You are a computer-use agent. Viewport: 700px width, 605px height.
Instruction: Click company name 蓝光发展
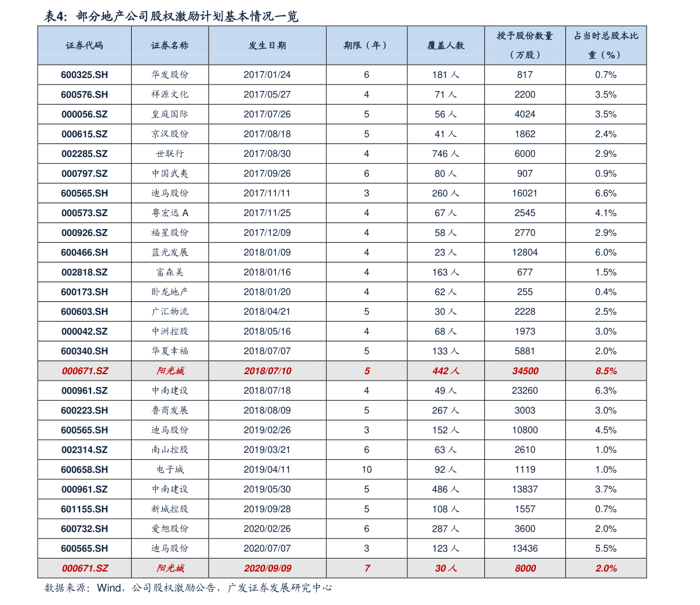pyautogui.click(x=170, y=253)
